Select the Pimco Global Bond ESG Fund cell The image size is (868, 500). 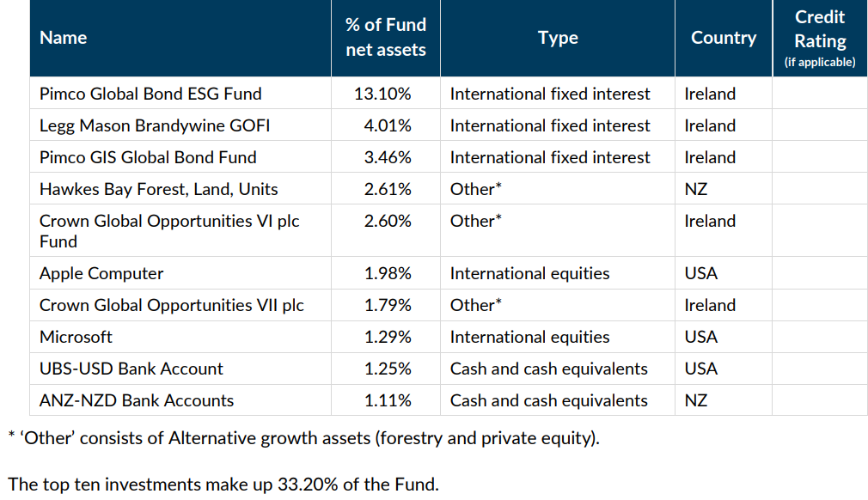coord(150,94)
